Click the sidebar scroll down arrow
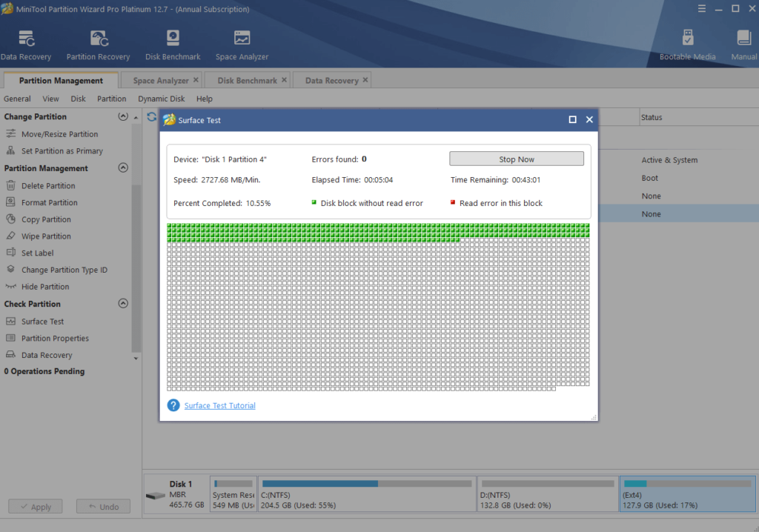Image resolution: width=759 pixels, height=532 pixels. 136,358
